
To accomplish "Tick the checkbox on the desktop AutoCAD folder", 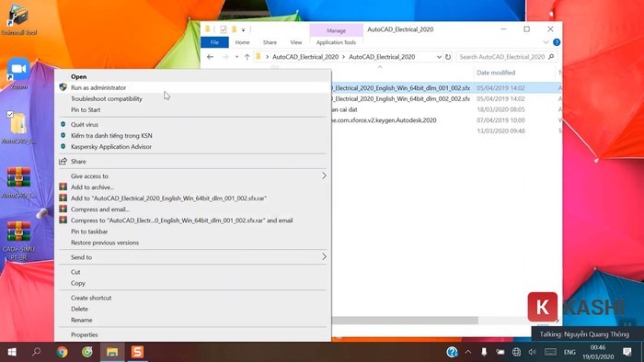I will 10,114.
